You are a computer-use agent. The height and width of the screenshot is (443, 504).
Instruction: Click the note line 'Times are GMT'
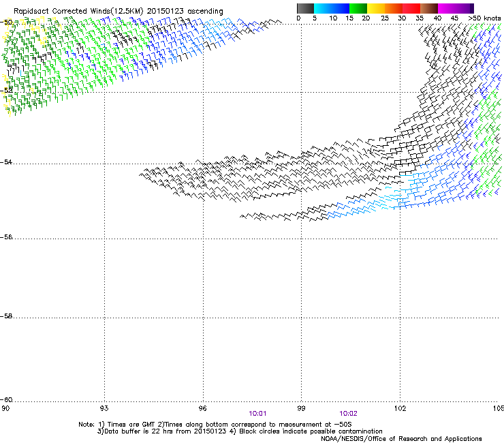(x=131, y=425)
